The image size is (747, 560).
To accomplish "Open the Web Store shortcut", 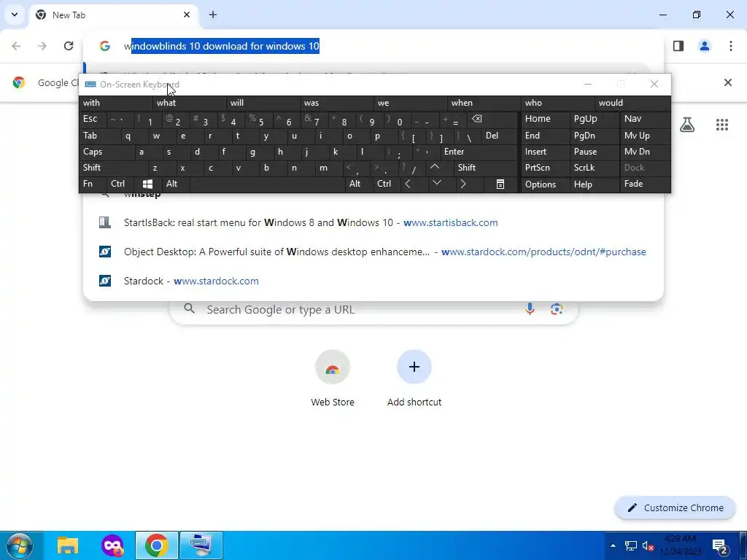I will click(333, 378).
